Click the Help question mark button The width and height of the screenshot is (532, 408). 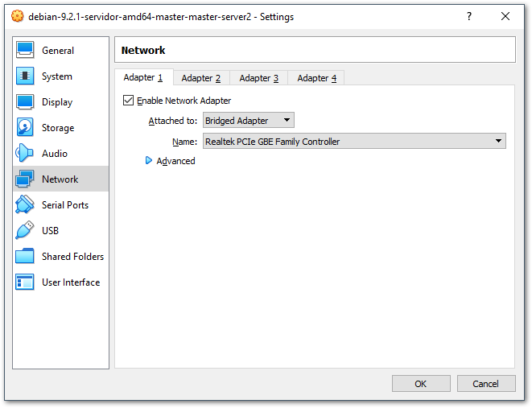[469, 17]
